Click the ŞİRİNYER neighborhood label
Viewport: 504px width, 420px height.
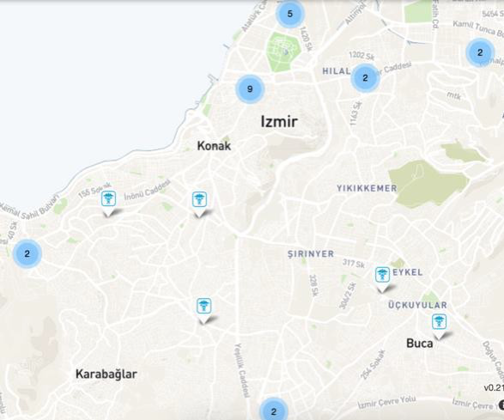coord(311,253)
